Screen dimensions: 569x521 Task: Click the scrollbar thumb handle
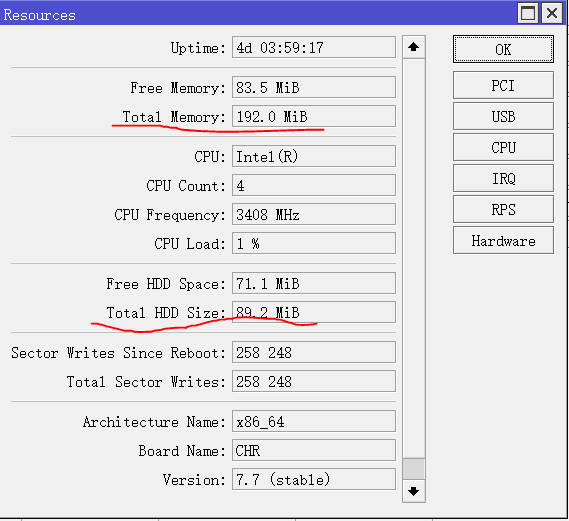click(413, 469)
